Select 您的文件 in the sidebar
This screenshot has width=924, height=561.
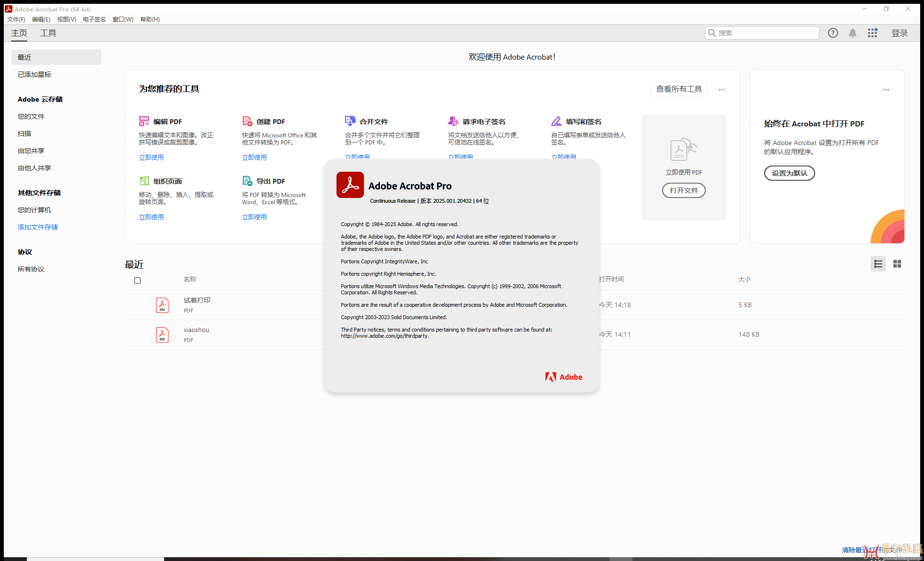pyautogui.click(x=31, y=116)
